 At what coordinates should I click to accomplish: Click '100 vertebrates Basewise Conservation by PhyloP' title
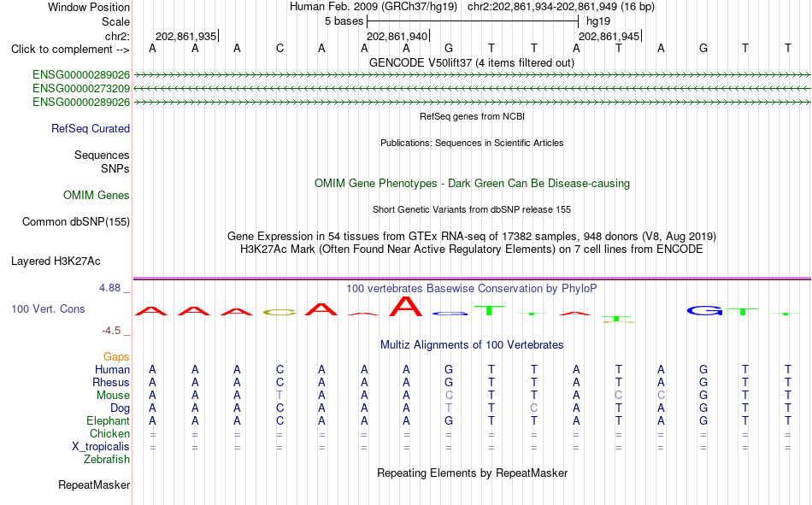(472, 289)
